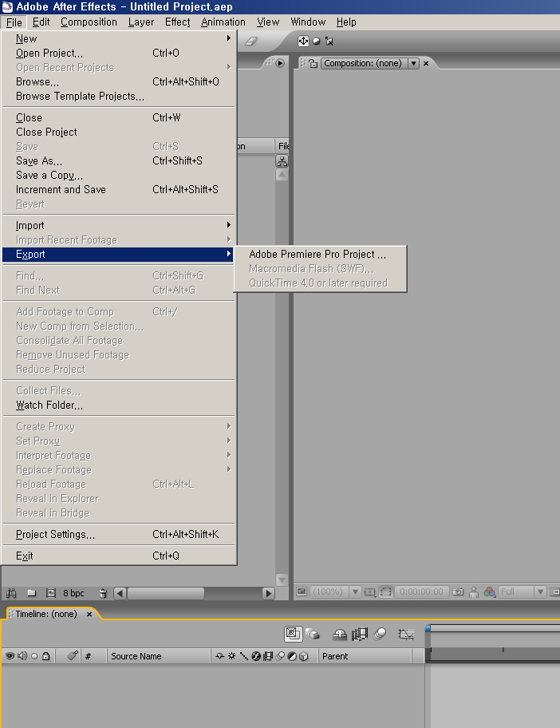Select the Eraser tool in the toolbar

click(250, 41)
